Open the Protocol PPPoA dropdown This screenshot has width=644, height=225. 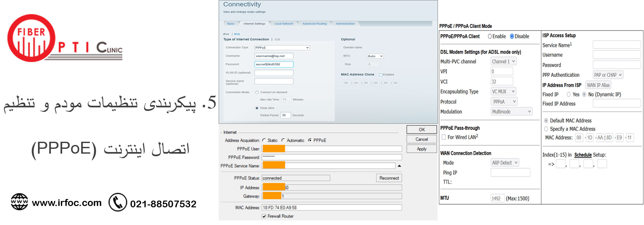tap(504, 102)
